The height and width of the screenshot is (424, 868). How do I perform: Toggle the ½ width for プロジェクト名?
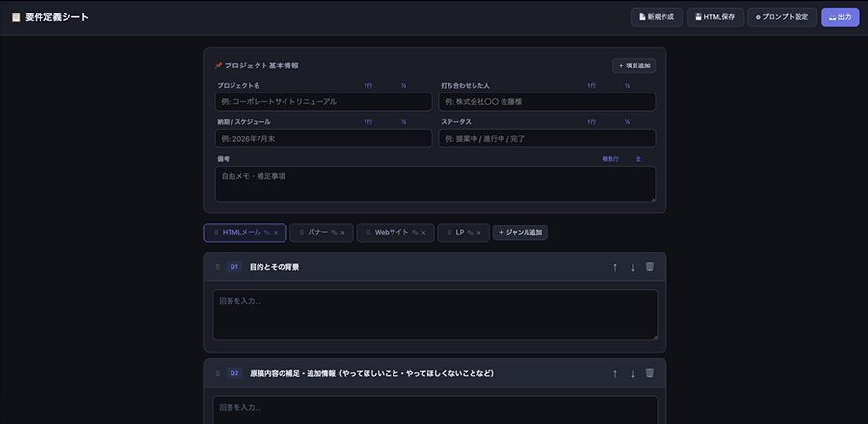coord(403,86)
